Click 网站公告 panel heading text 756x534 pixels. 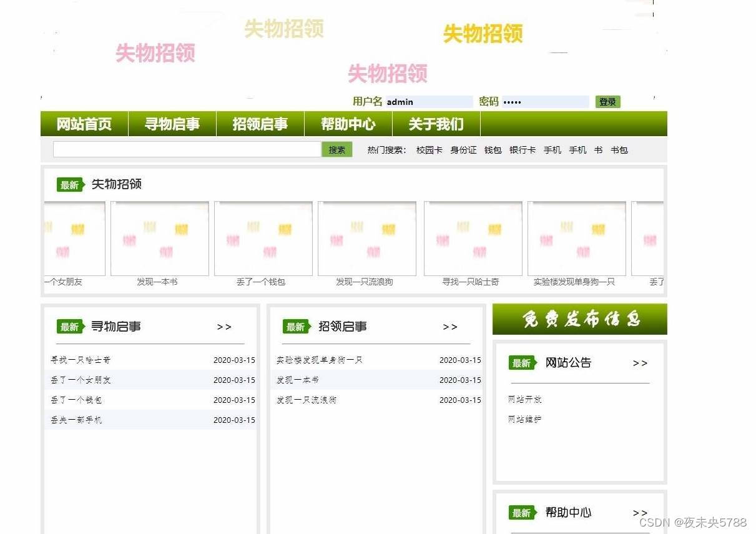(x=568, y=363)
